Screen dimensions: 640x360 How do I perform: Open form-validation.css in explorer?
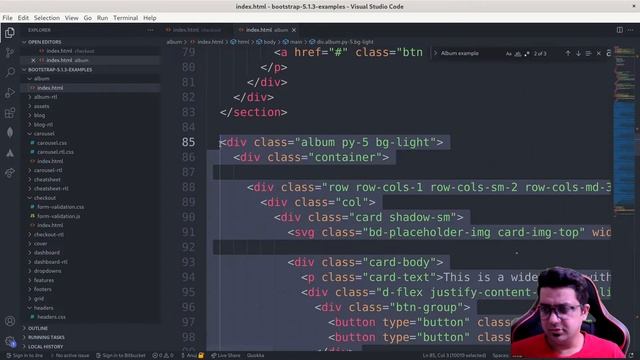click(60, 207)
